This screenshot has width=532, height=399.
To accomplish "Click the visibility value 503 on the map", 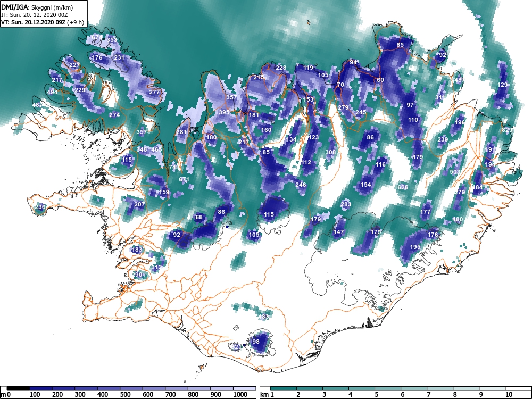I will [x=455, y=172].
